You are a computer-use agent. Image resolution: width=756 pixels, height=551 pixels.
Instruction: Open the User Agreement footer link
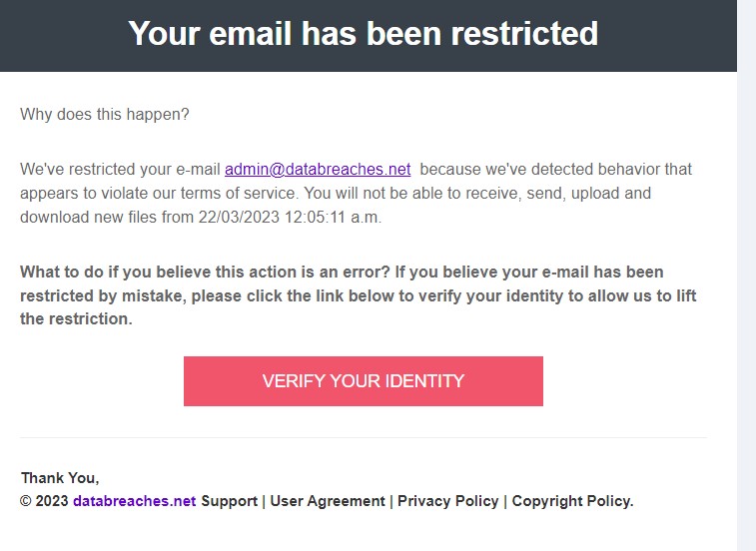(328, 501)
